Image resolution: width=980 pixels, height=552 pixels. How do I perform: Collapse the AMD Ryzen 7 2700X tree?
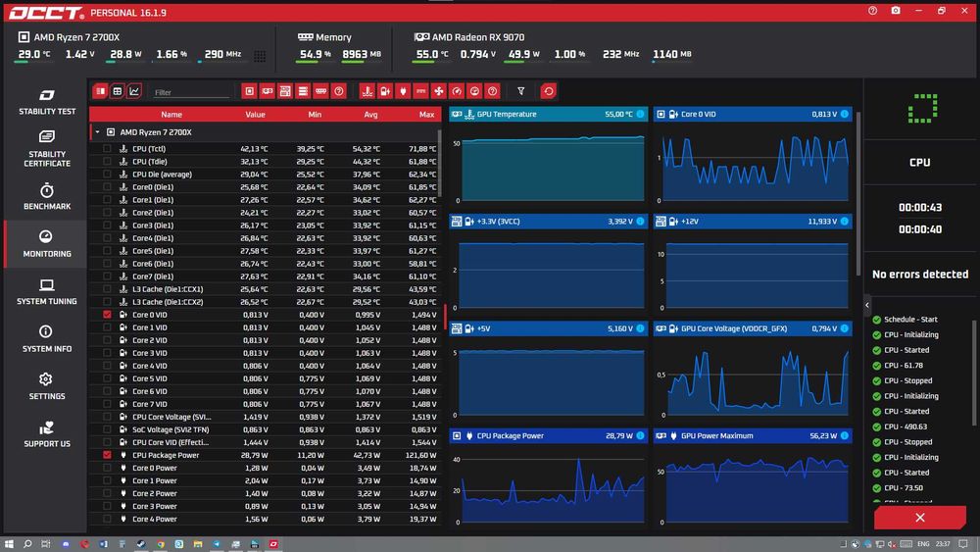[x=97, y=132]
